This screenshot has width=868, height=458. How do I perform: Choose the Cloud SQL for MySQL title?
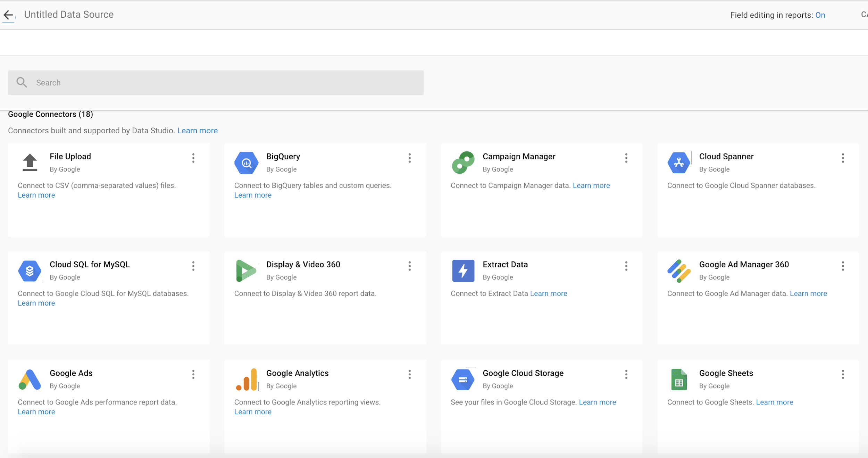click(90, 265)
